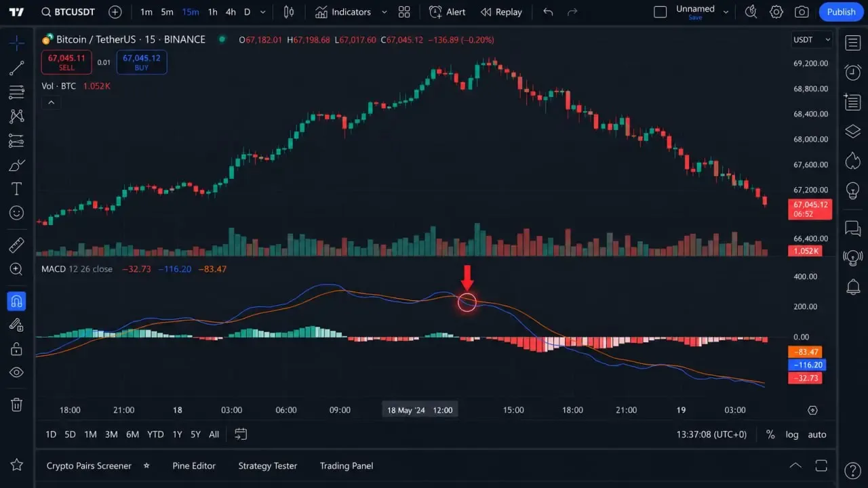The height and width of the screenshot is (488, 868).
Task: Lock all drawing tools
Action: [x=17, y=349]
